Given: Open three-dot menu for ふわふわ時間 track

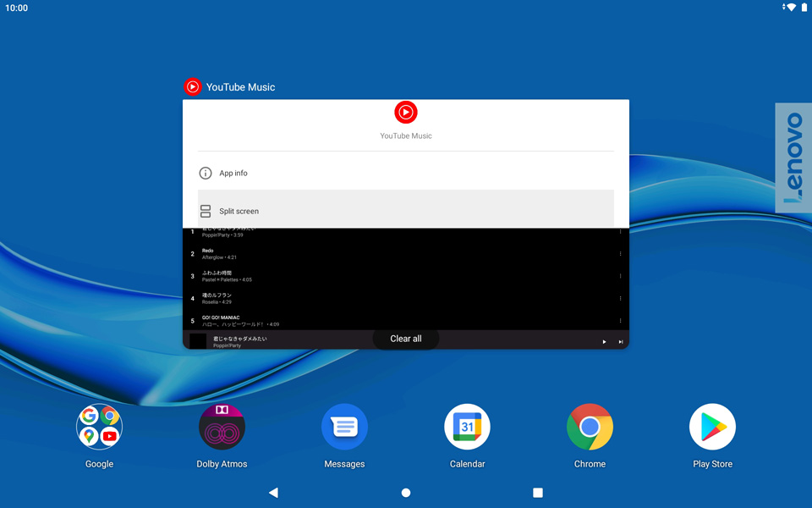Looking at the screenshot, I should [x=620, y=276].
